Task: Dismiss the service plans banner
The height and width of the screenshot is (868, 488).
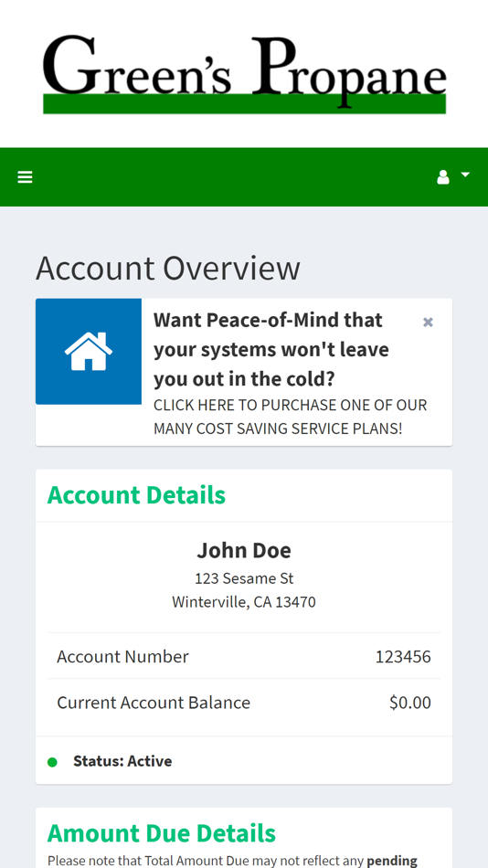Action: [x=428, y=323]
